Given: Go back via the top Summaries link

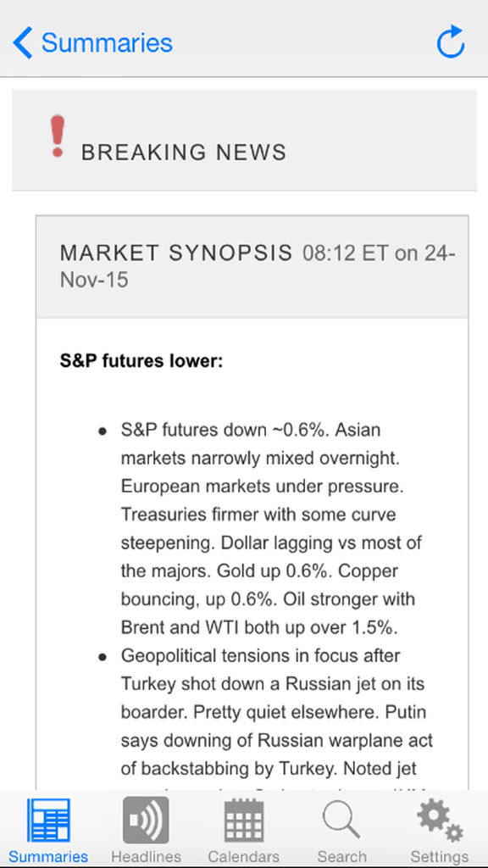Looking at the screenshot, I should coord(107,42).
